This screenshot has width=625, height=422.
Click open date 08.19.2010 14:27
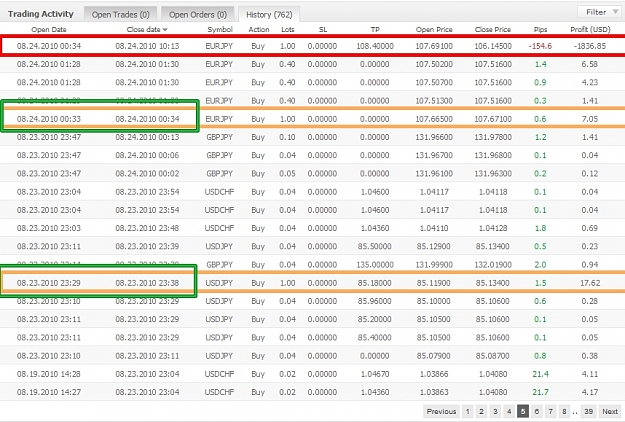[49, 392]
